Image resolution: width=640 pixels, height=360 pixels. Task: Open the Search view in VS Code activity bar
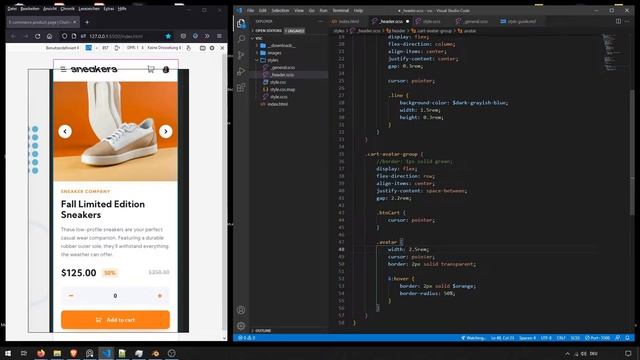pyautogui.click(x=241, y=39)
